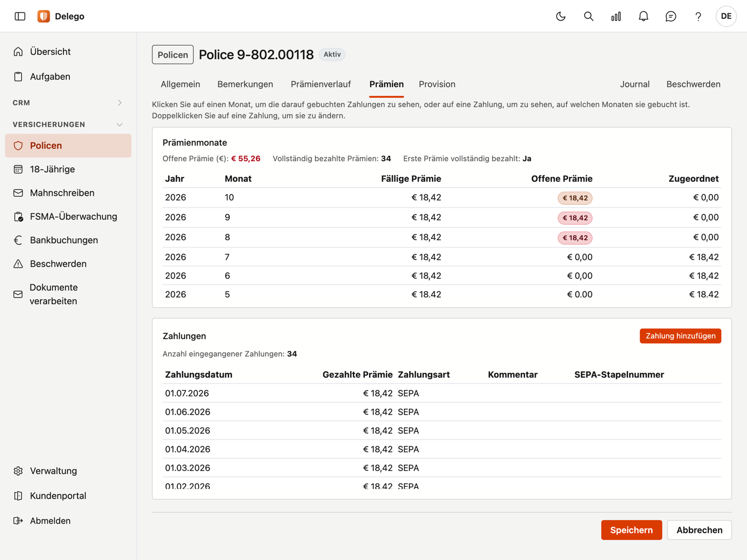Collapse the sidebar panel icon
This screenshot has height=560, width=747.
click(x=20, y=16)
